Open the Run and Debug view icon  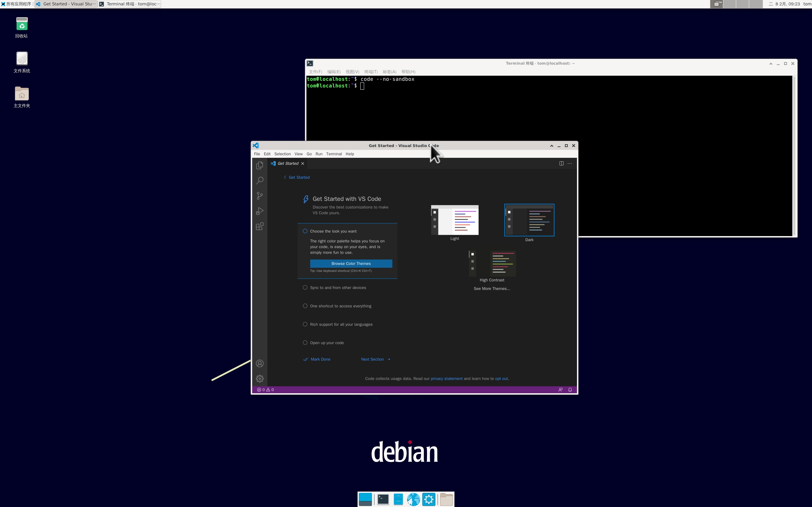tap(259, 211)
